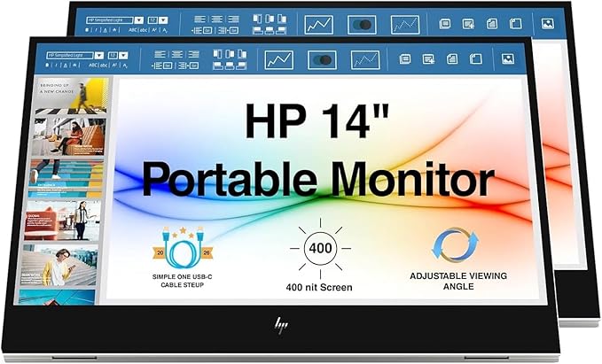Click the HP Simplified Light font box, front monitor

(x=70, y=56)
